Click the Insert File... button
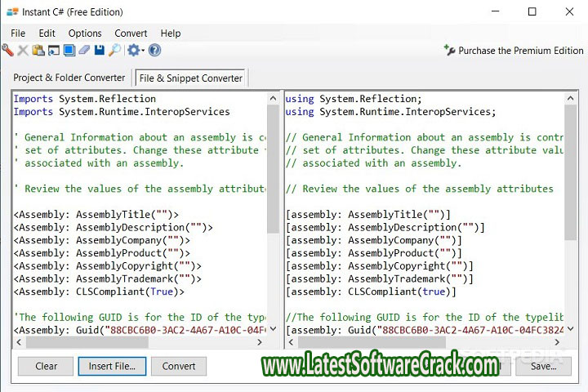Image resolution: width=588 pixels, height=392 pixels. tap(112, 366)
